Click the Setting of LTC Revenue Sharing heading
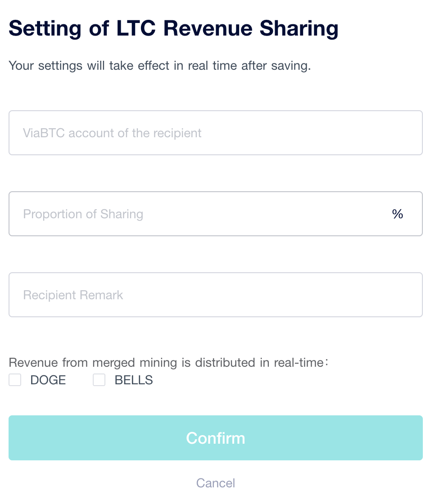 [x=173, y=28]
